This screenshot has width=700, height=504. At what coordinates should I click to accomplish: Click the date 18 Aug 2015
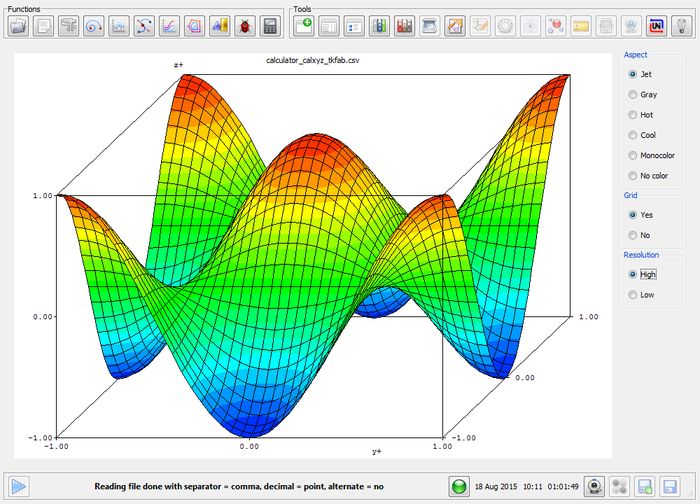point(496,487)
